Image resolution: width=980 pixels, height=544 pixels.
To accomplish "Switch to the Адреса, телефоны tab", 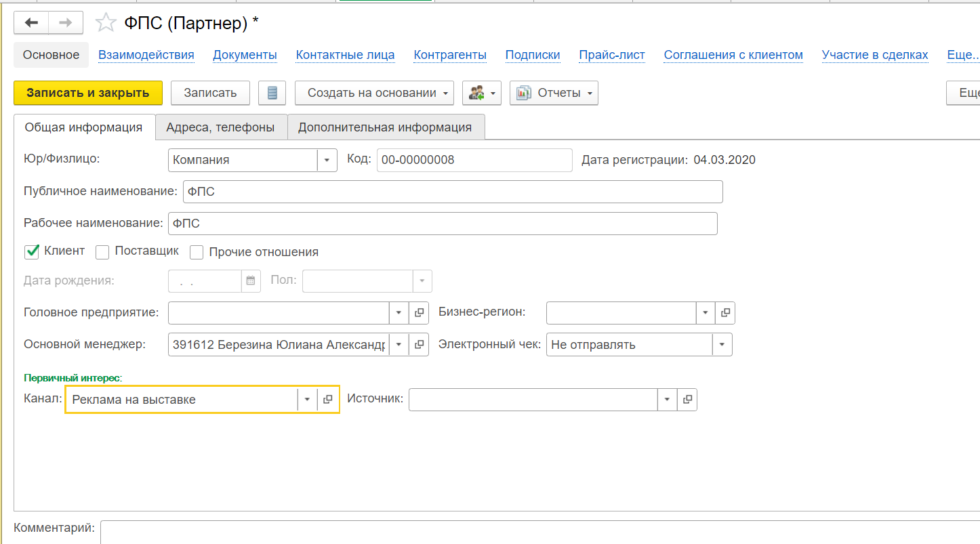I will tap(220, 127).
